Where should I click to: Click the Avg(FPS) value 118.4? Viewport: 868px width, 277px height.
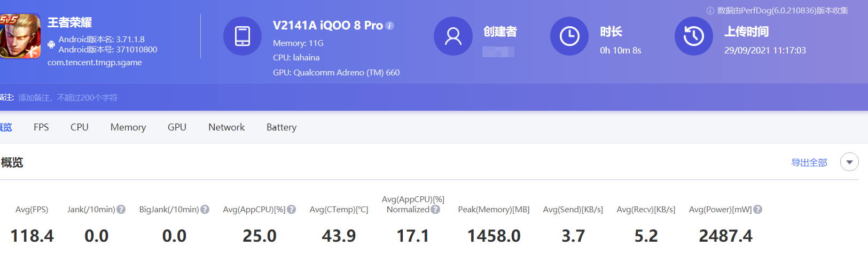(x=32, y=236)
